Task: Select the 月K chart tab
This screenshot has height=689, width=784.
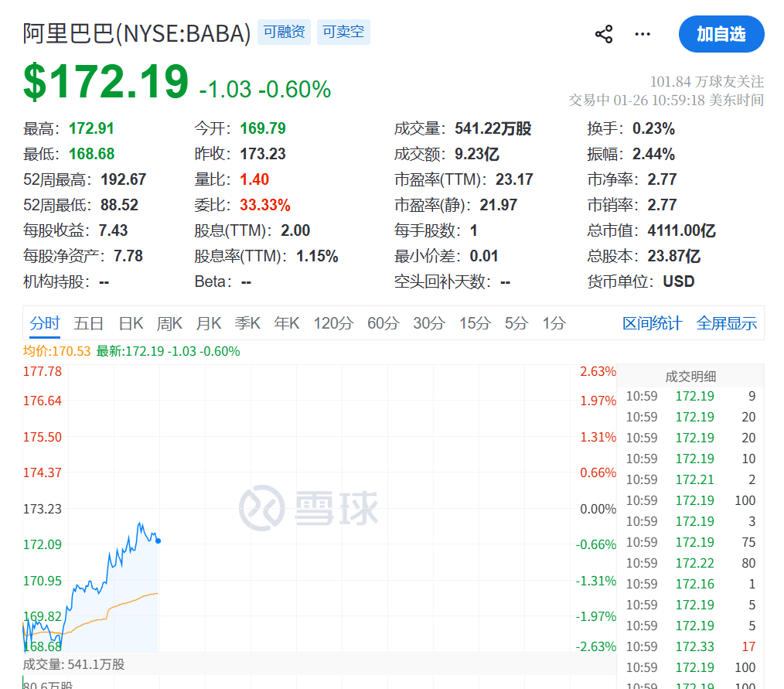Action: click(x=209, y=323)
